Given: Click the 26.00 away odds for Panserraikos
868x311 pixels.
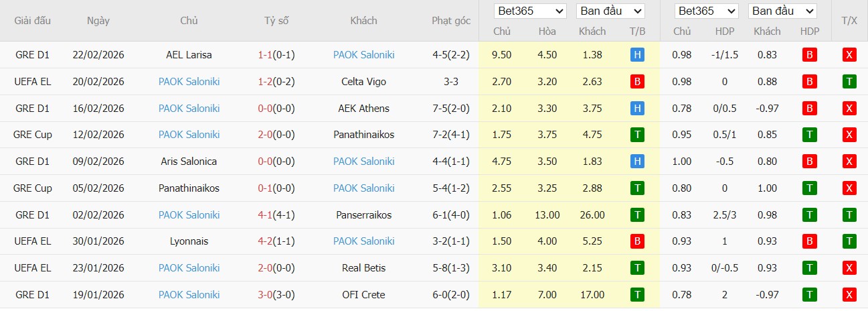Looking at the screenshot, I should 592,215.
